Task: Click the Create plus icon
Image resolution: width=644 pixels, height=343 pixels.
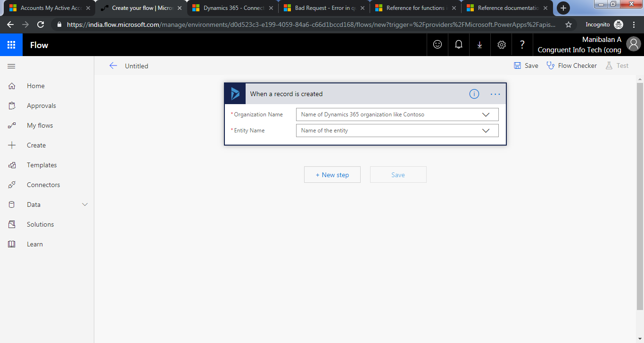Action: click(12, 145)
